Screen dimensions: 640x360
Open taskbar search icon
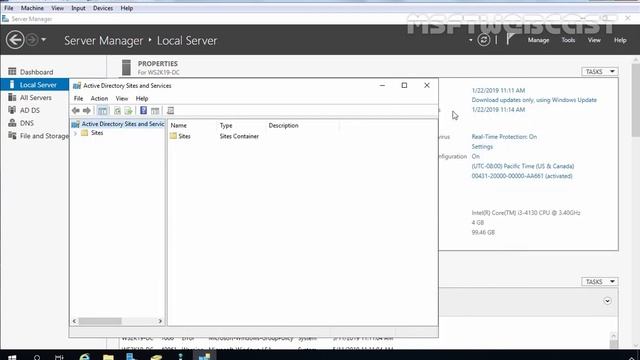pos(37,357)
